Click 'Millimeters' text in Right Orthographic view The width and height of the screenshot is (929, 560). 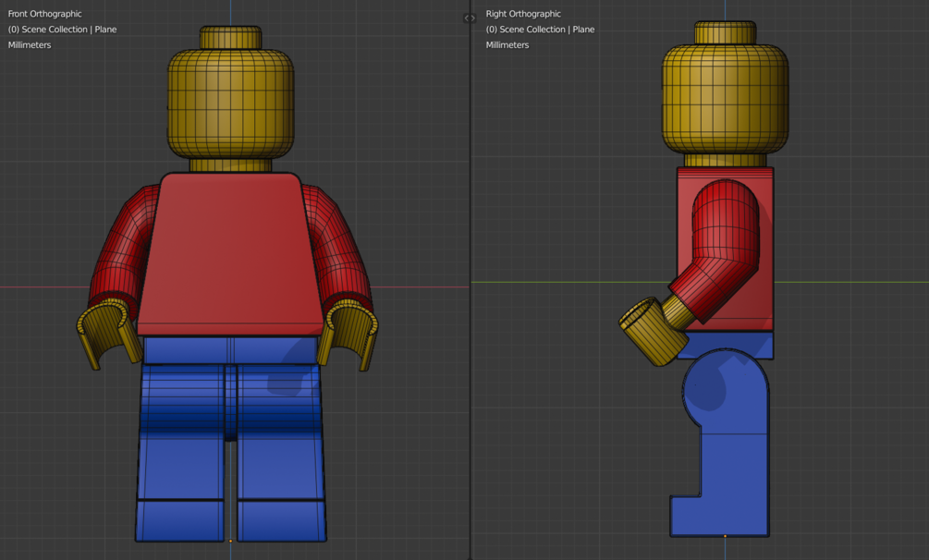[x=507, y=45]
